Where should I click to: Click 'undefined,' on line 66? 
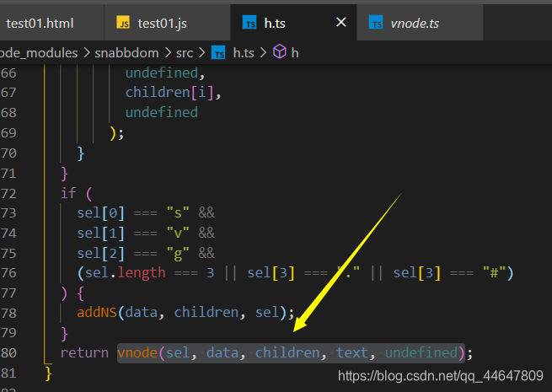click(x=165, y=73)
